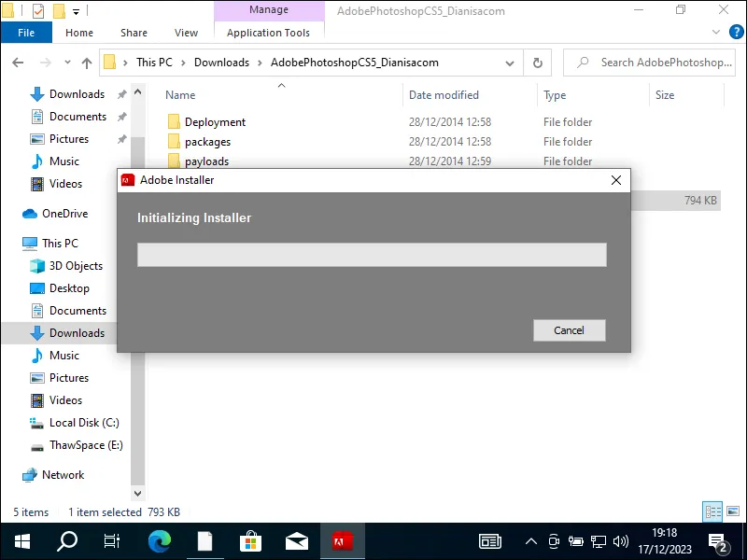
Task: Show hidden system tray icons
Action: pos(531,540)
